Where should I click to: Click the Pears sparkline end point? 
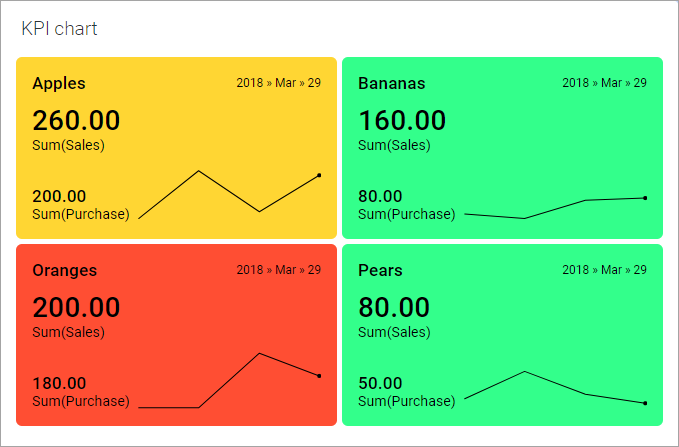click(x=645, y=403)
